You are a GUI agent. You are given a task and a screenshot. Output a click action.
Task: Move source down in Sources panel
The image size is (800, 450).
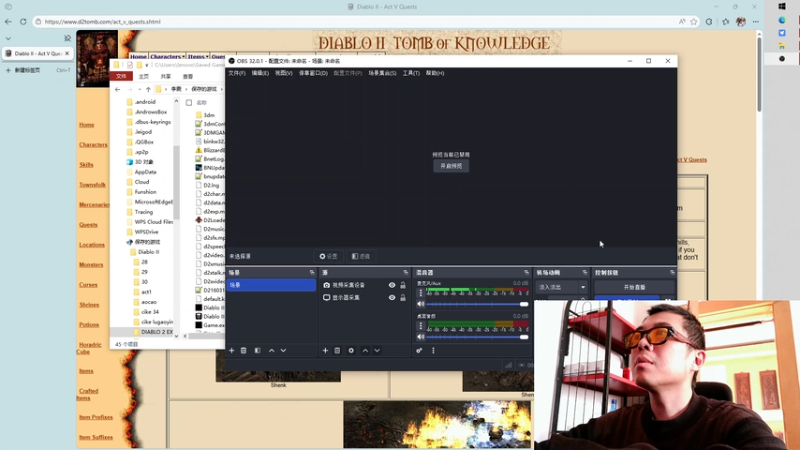tap(377, 351)
